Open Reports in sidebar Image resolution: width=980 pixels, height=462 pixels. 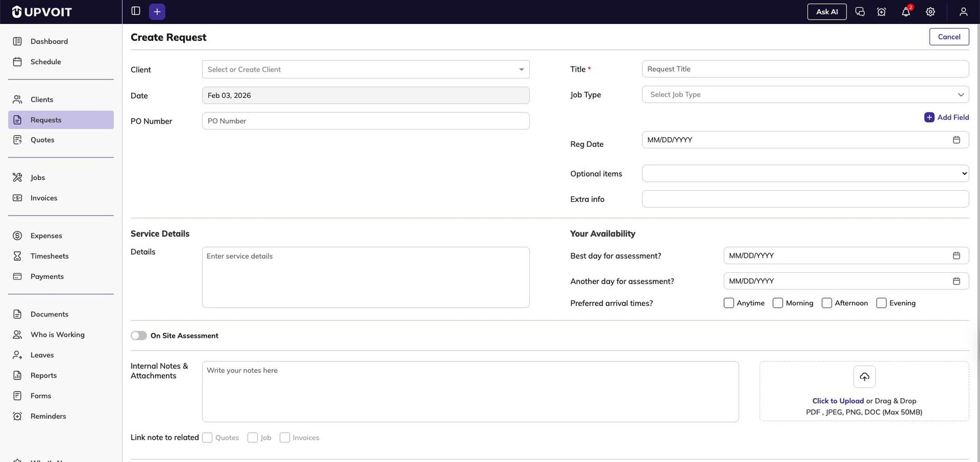coord(61,375)
